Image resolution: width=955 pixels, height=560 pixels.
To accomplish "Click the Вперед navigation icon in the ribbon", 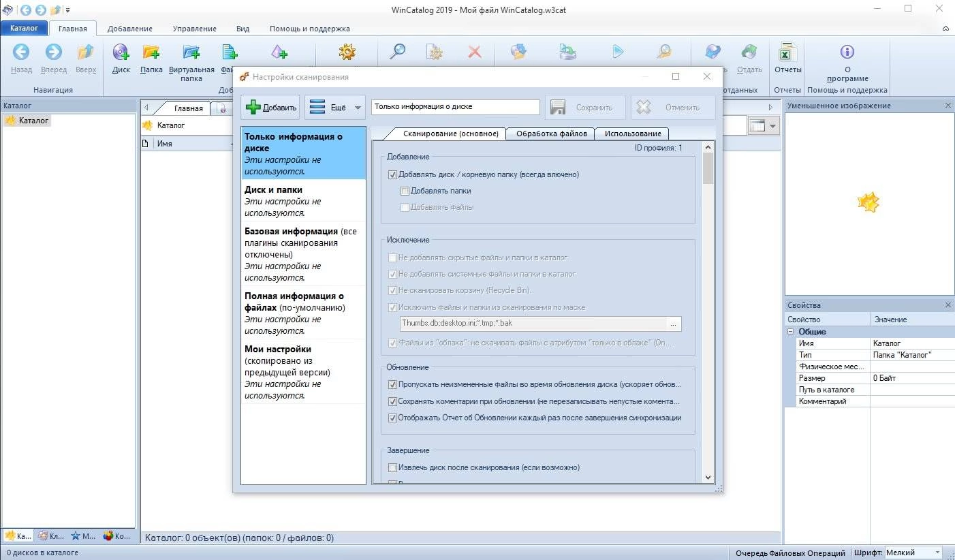I will click(53, 52).
